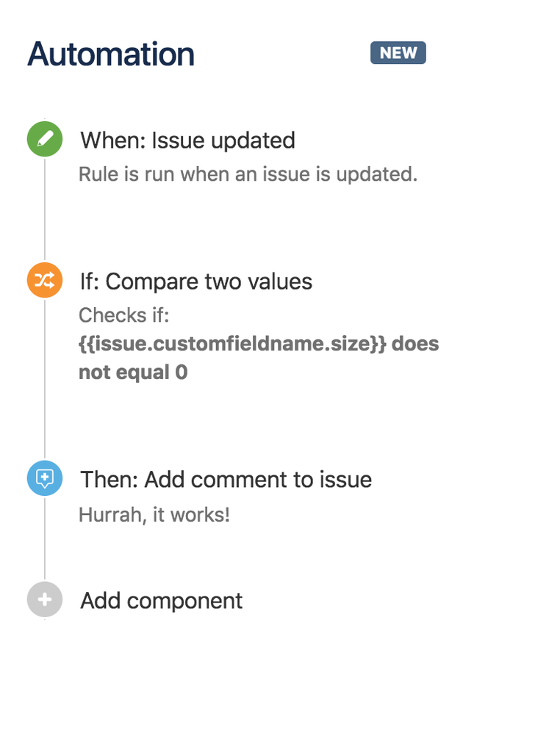This screenshot has width=560, height=734.
Task: Select the 'If: Compare two values' condition
Action: (195, 281)
